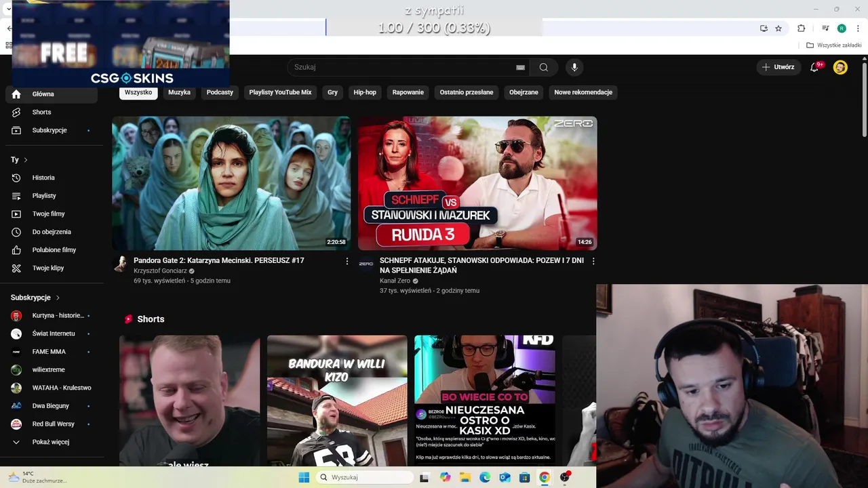Bookmark this page with the star icon

point(778,28)
